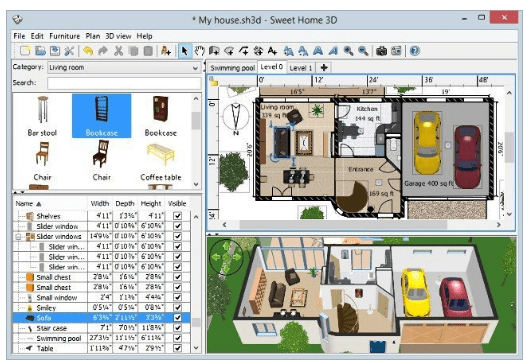Click the furniture catalog vertical scrollbar thumb
This screenshot has height=364, width=526.
(196, 121)
